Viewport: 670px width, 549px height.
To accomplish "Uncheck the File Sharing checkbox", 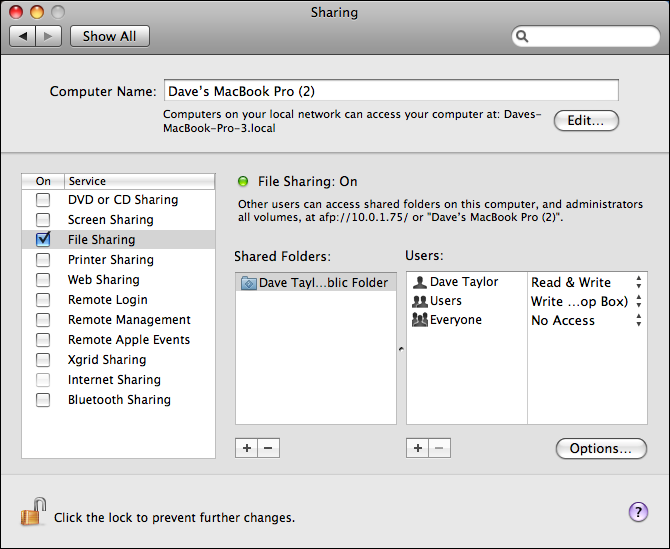I will (43, 239).
